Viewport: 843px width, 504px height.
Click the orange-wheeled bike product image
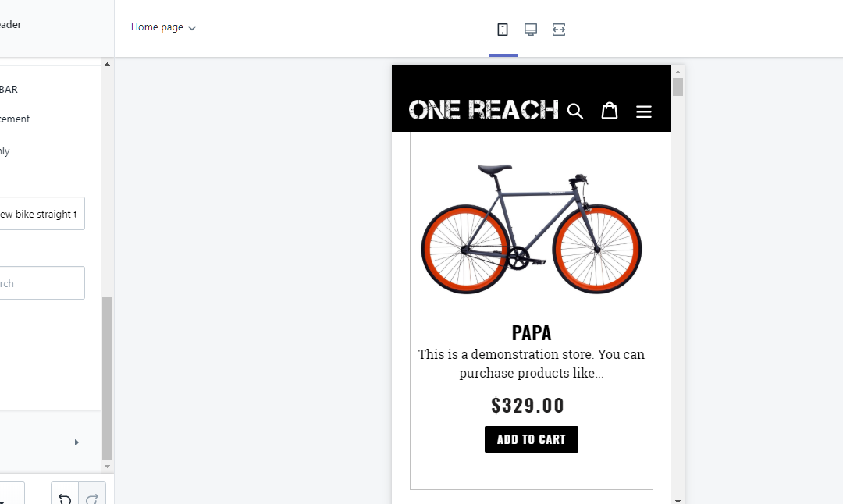coord(532,228)
